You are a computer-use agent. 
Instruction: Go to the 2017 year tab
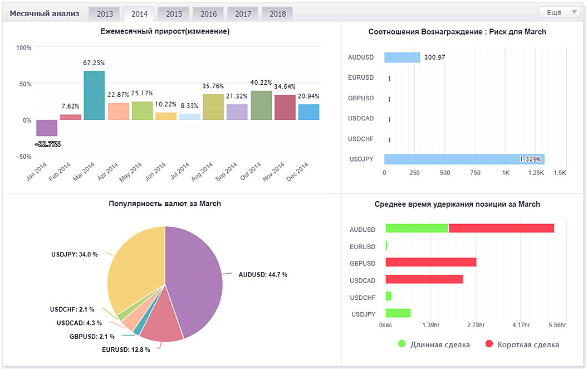pos(243,14)
